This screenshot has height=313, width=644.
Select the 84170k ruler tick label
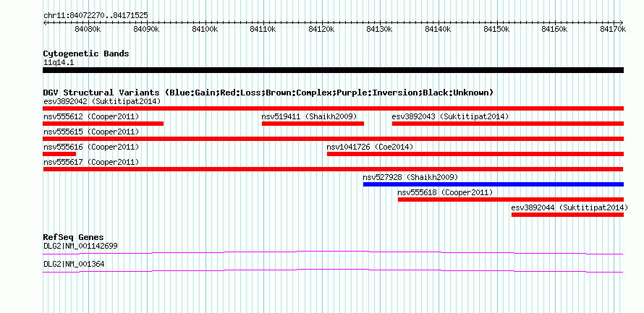(614, 29)
